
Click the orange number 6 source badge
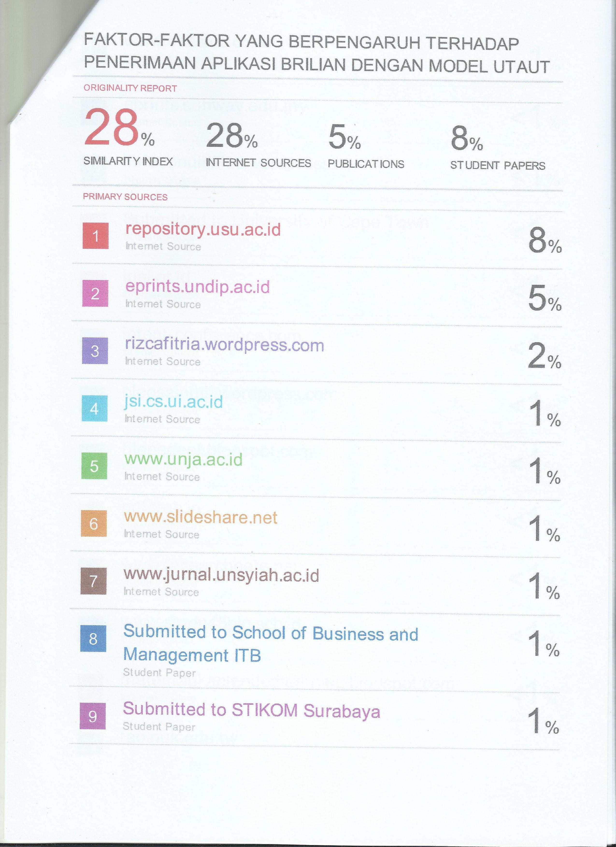click(94, 523)
